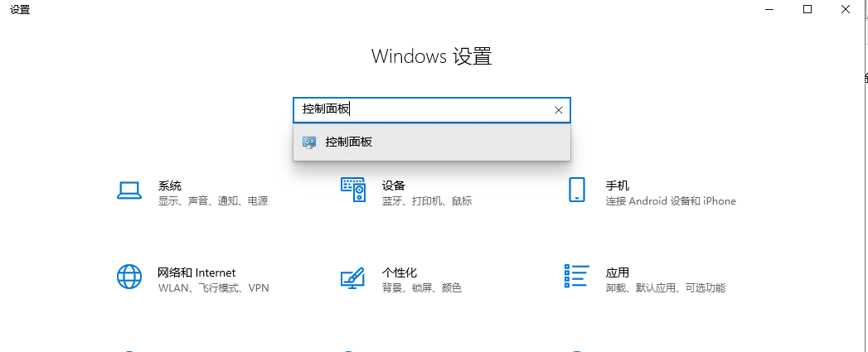The image size is (868, 352).
Task: Click the Network globe icon
Action: (129, 277)
